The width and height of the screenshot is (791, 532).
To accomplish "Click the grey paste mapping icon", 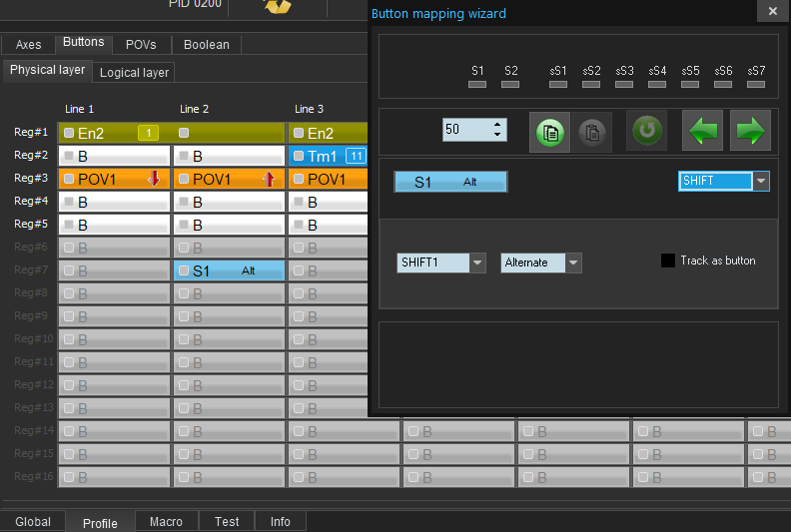I will tap(591, 132).
